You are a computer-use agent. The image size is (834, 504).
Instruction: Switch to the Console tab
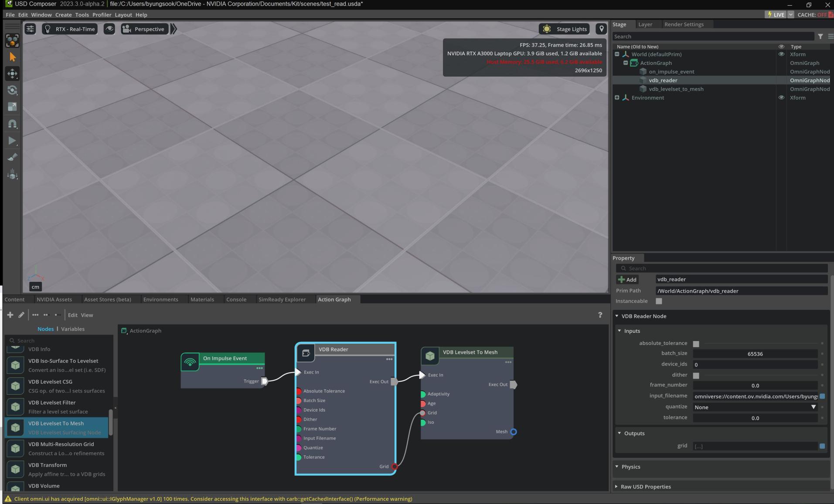(236, 300)
